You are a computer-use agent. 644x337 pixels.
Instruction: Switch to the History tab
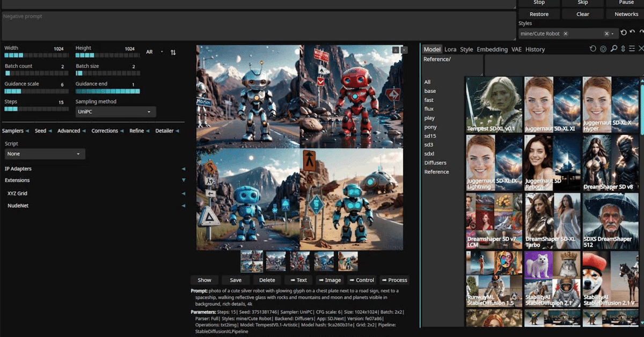(x=535, y=49)
